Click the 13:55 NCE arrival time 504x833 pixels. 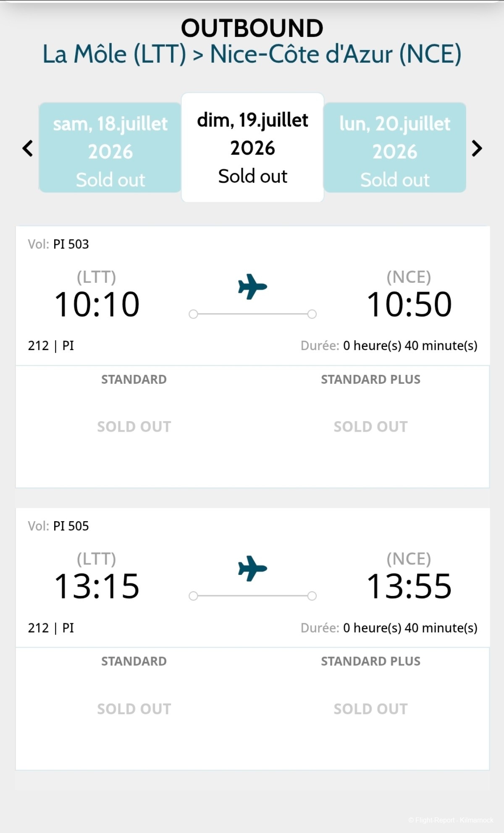[409, 586]
